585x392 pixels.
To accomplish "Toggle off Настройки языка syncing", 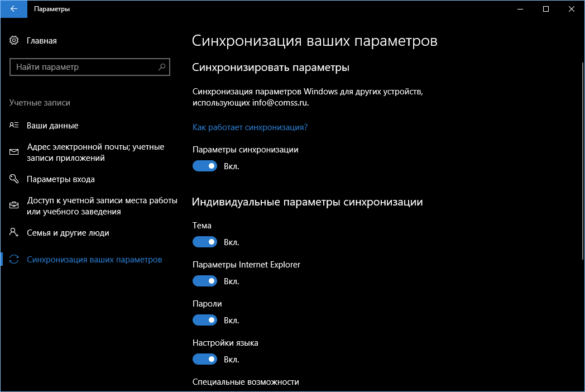I will coord(205,359).
